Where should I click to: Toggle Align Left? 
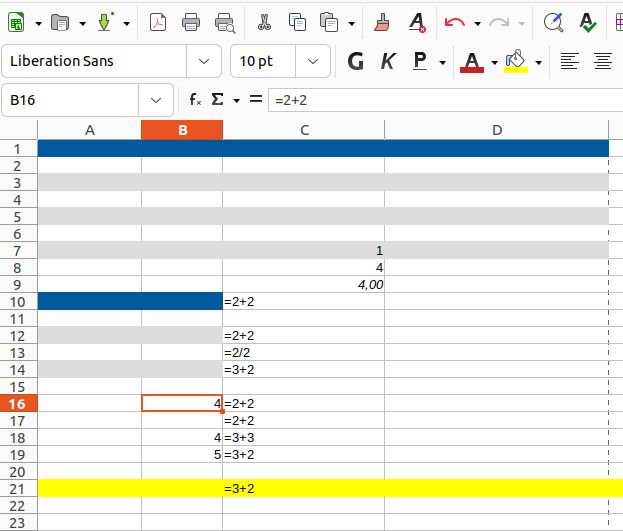click(569, 62)
